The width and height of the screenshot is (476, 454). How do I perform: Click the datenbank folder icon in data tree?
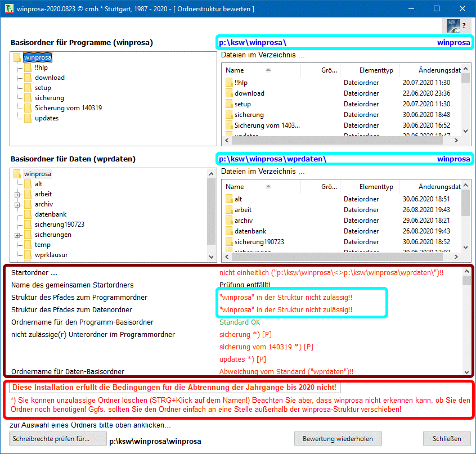(x=28, y=214)
